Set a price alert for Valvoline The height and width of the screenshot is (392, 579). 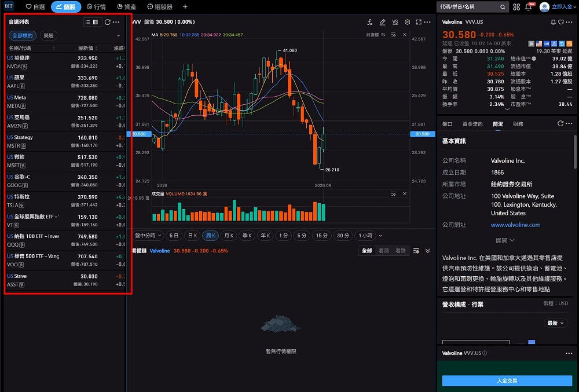(553, 22)
